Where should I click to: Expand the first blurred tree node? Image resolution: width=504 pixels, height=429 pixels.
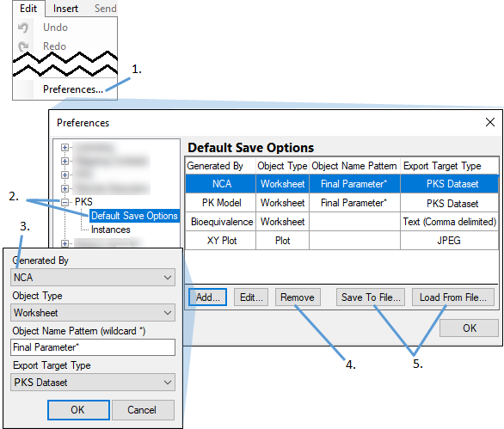(65, 148)
